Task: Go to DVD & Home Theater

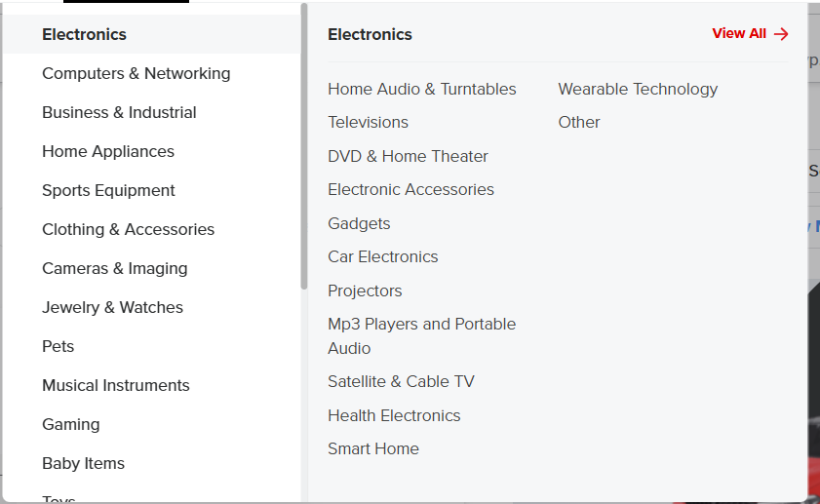Action: (x=408, y=156)
